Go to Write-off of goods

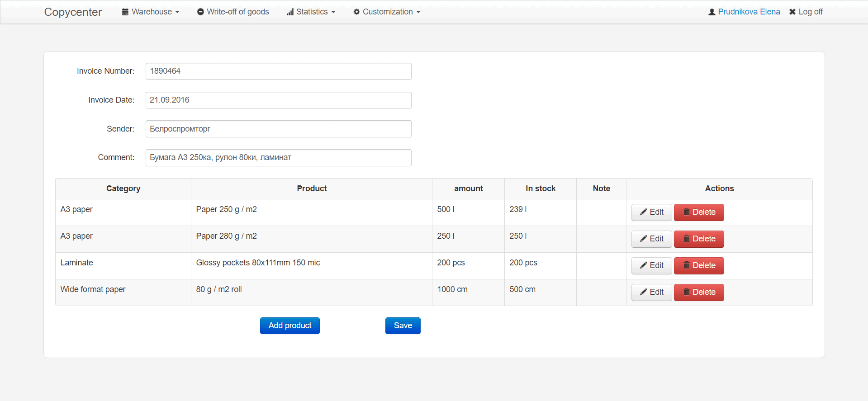pyautogui.click(x=233, y=12)
